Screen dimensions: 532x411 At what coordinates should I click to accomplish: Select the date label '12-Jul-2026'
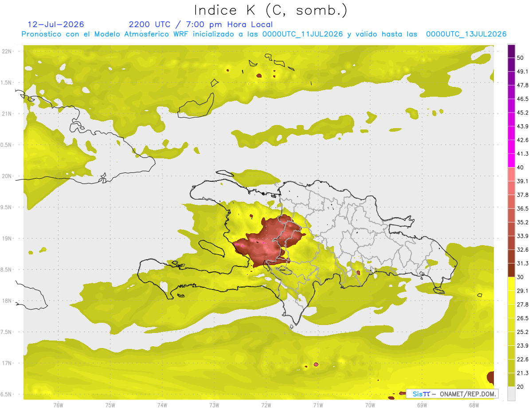click(56, 24)
